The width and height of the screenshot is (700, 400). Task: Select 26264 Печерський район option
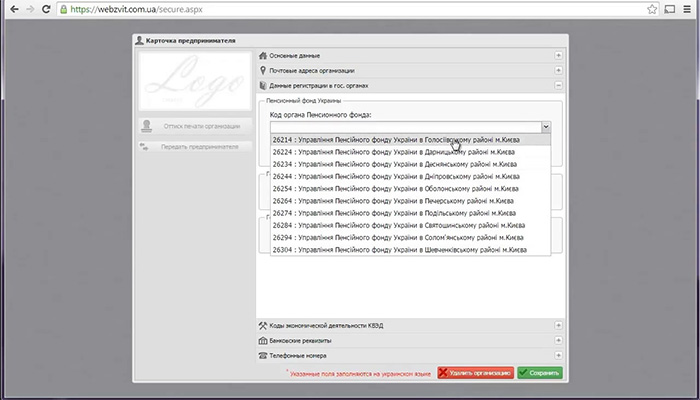(410, 201)
